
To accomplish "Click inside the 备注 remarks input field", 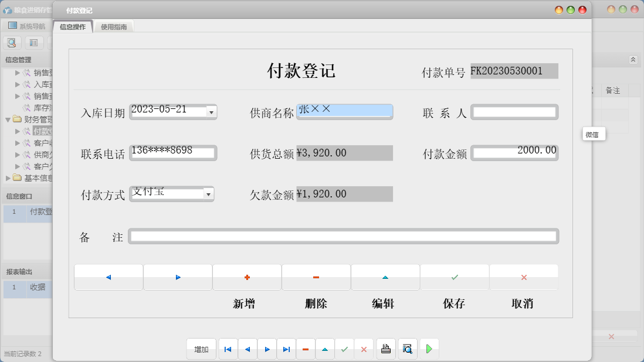I will [343, 236].
